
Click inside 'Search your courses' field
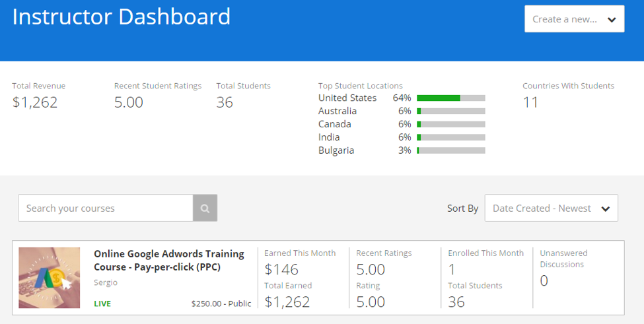[x=106, y=209]
